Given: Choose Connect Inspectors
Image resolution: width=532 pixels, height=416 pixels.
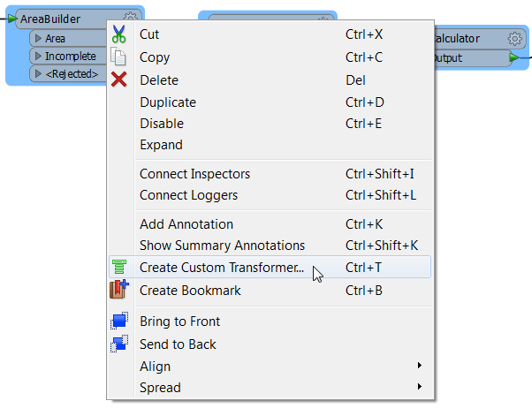Looking at the screenshot, I should coord(270,174).
